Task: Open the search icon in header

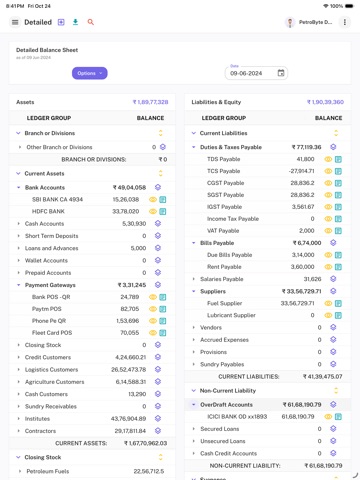Action: (x=90, y=22)
